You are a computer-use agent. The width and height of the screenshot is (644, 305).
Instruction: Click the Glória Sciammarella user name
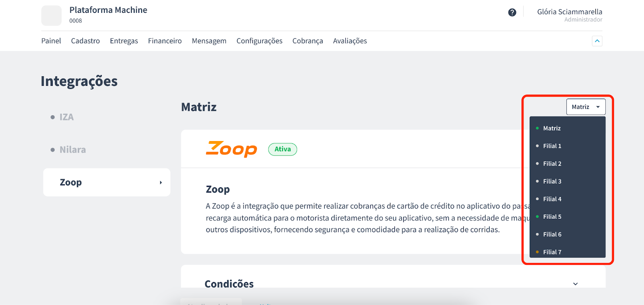coord(570,12)
